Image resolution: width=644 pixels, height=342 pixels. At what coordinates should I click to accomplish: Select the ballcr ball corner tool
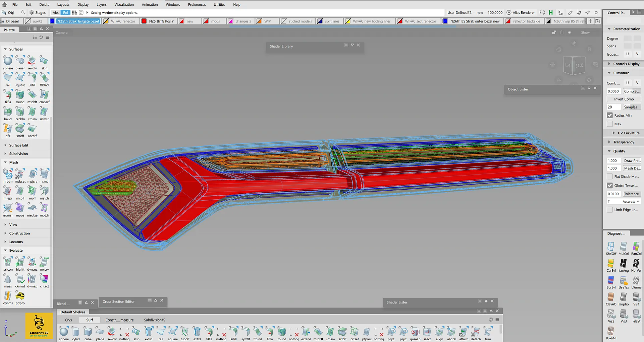click(x=8, y=112)
